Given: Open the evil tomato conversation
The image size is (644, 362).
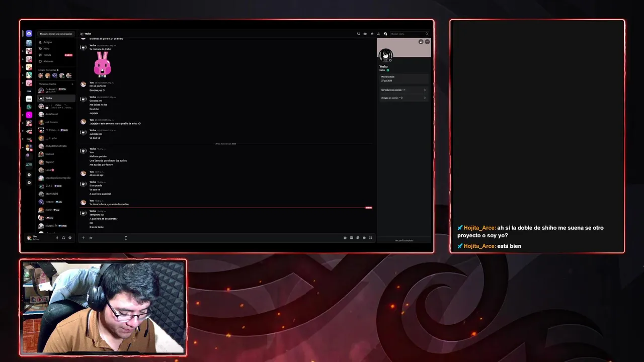Looking at the screenshot, I should (x=56, y=122).
